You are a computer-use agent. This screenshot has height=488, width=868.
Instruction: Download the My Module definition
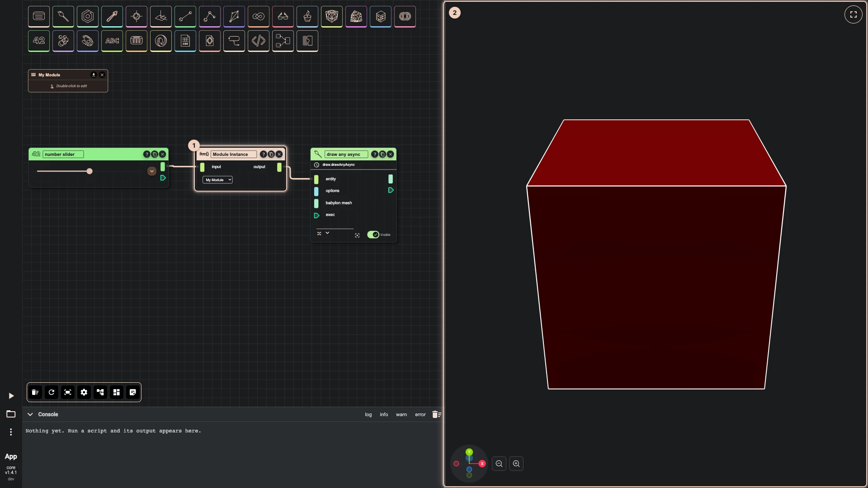tap(94, 75)
